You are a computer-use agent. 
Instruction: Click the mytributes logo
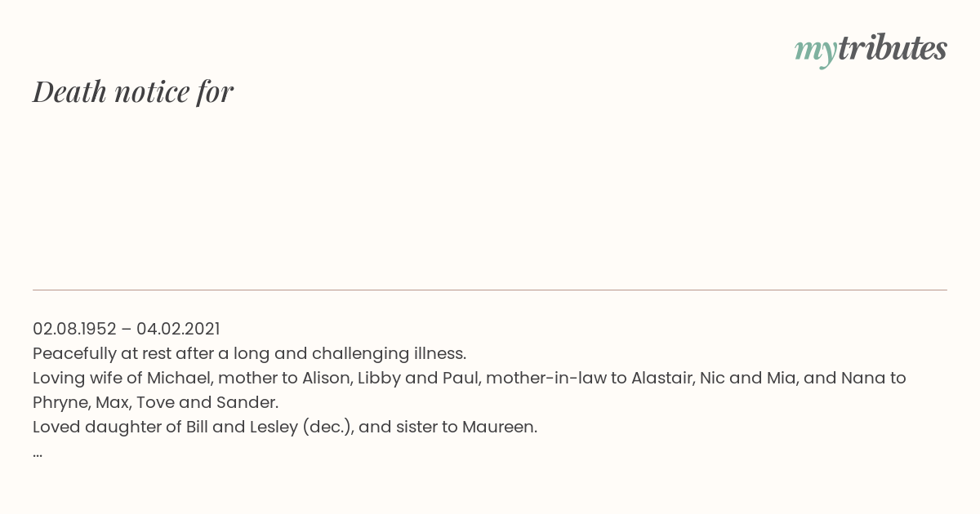[x=871, y=49]
